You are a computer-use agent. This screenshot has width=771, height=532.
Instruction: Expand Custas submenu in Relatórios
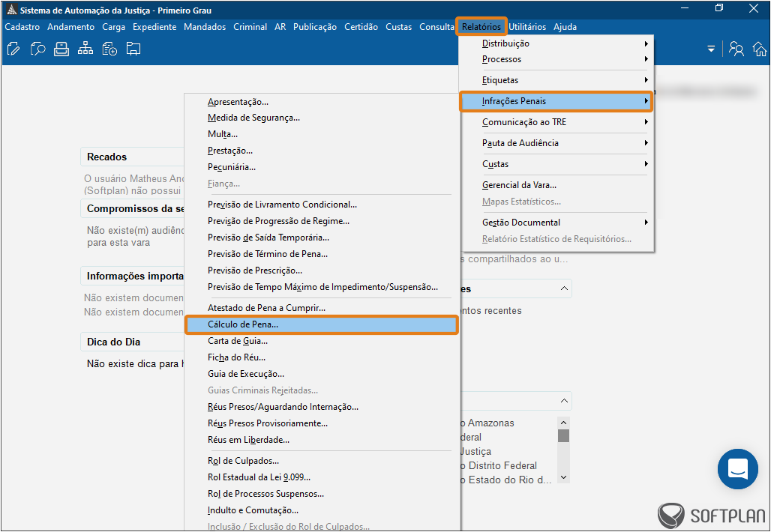click(556, 164)
